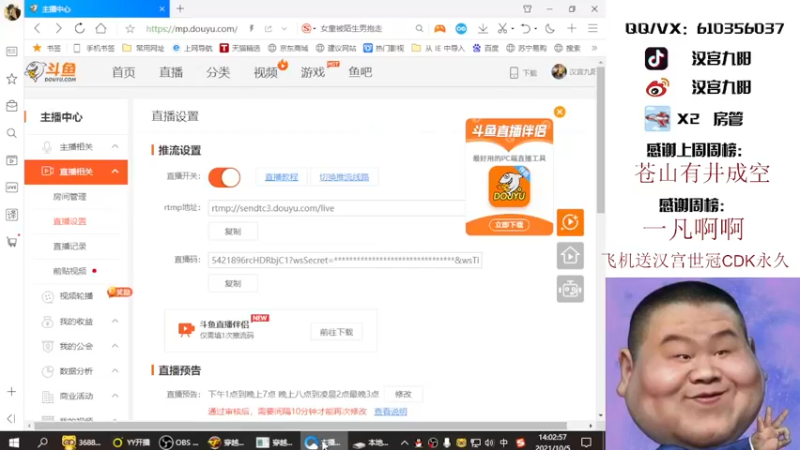Select 前贴视频 in the sidebar

[x=70, y=270]
